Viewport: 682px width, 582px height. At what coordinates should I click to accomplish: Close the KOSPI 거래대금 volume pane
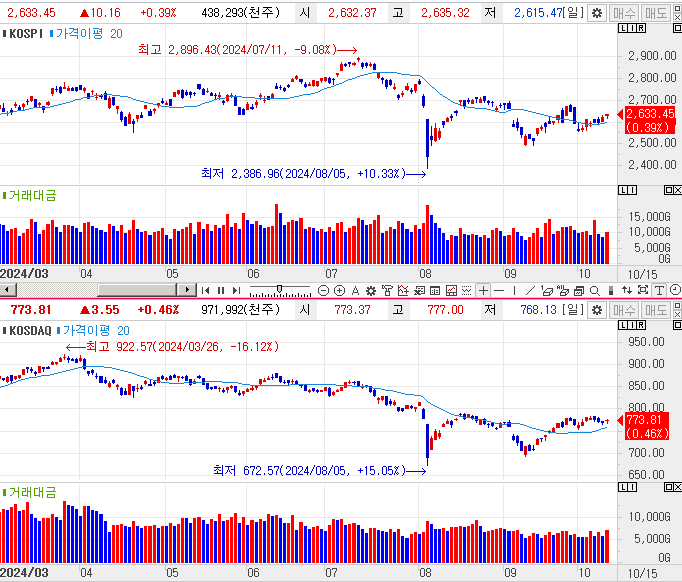pyautogui.click(x=677, y=190)
